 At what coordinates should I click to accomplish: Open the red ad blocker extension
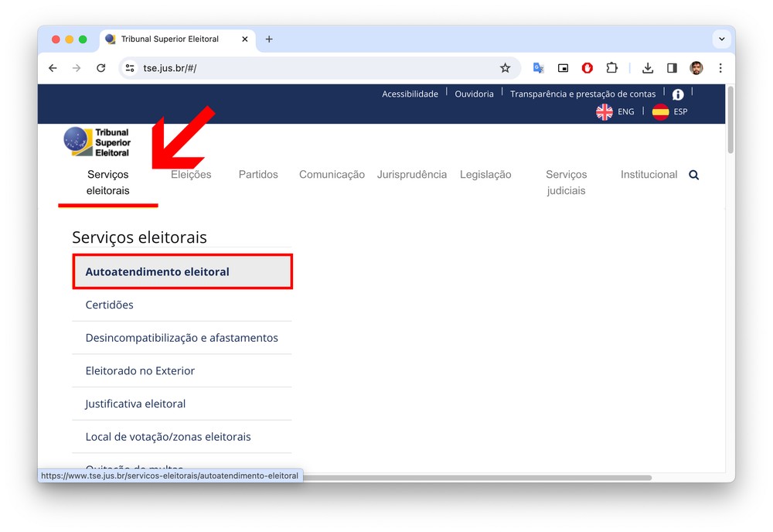[587, 68]
